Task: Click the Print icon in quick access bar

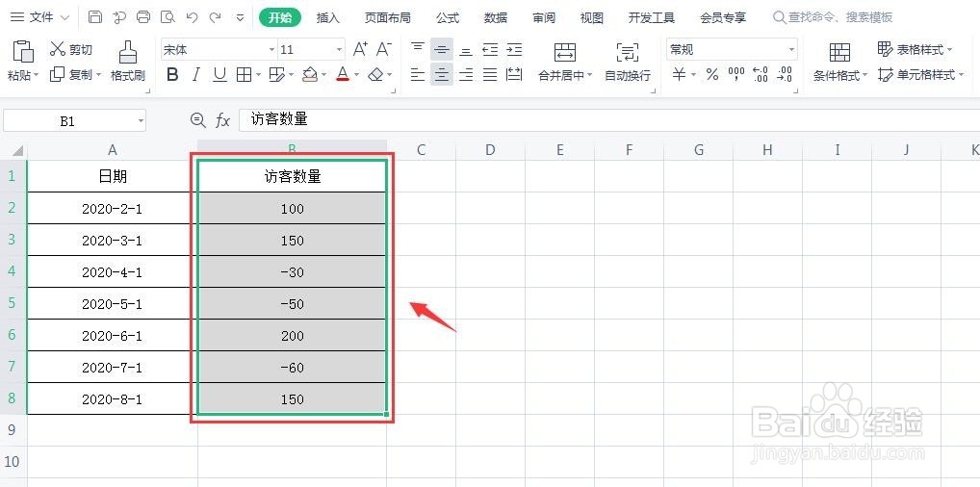Action: pos(143,17)
